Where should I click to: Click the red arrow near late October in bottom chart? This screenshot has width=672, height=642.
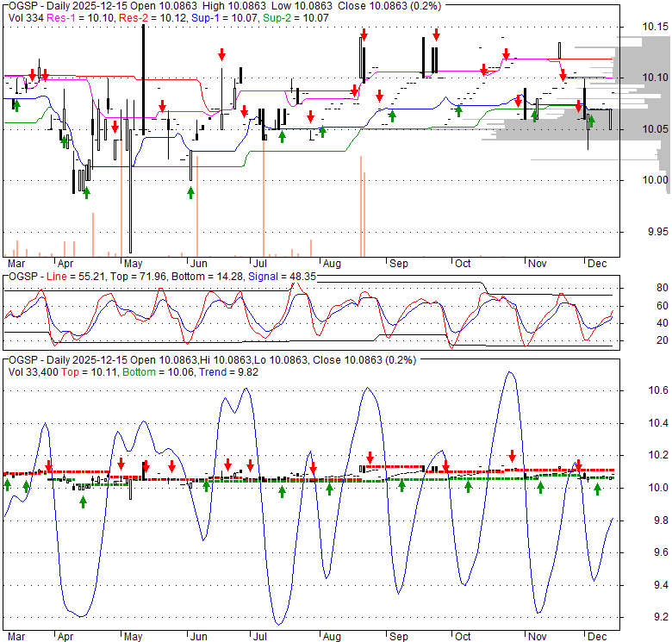click(x=512, y=456)
